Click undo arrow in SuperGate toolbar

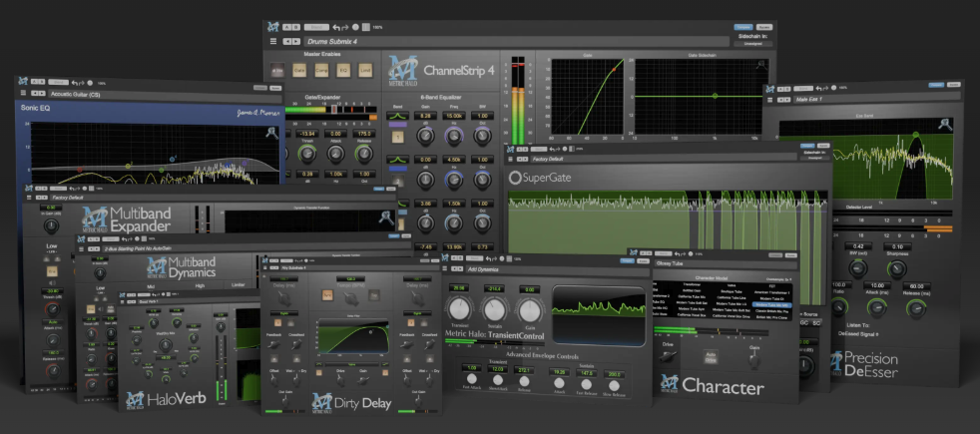pyautogui.click(x=552, y=149)
